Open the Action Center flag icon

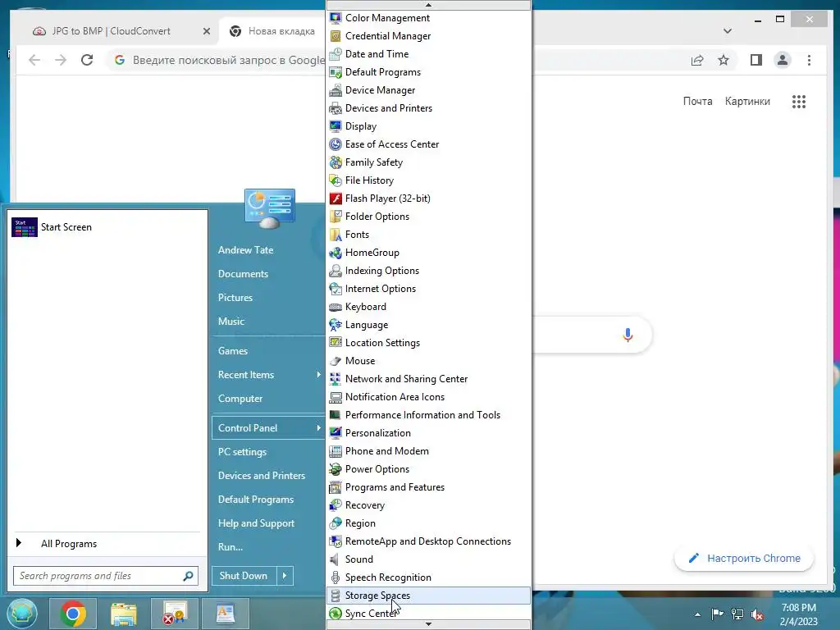717,614
